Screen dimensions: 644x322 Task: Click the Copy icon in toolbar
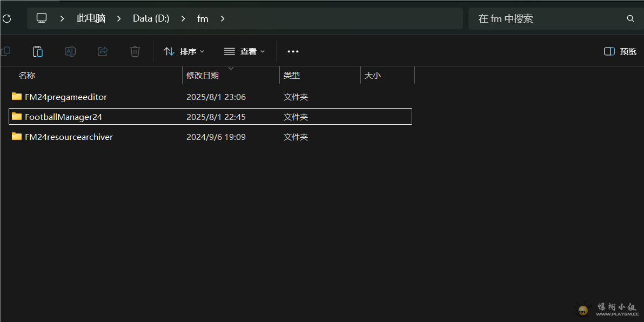(x=5, y=51)
